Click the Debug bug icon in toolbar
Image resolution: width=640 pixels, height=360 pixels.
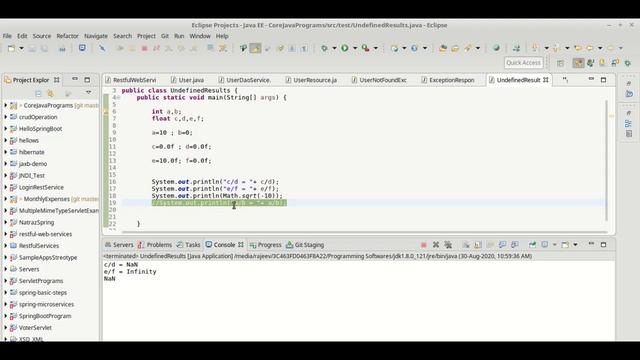coord(324,48)
